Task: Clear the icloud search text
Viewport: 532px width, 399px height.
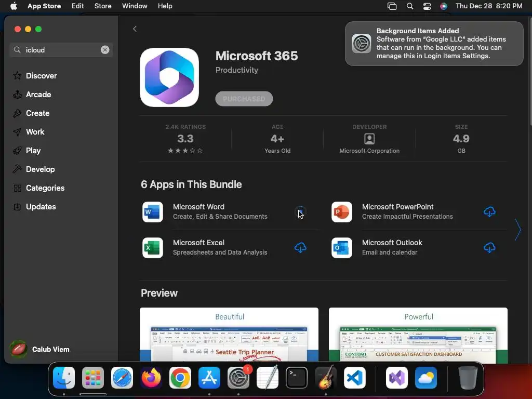Action: 105,50
